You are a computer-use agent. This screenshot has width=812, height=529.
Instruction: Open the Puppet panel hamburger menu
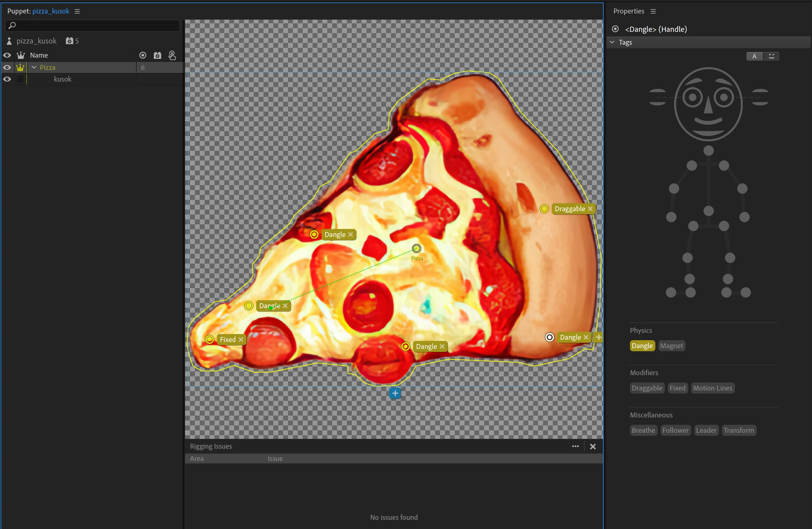pyautogui.click(x=78, y=11)
